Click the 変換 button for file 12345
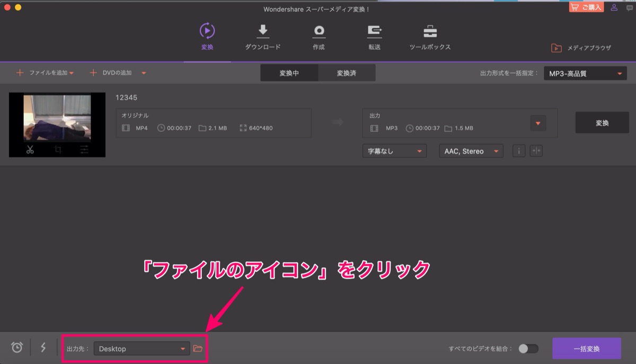This screenshot has width=636, height=364. 602,123
